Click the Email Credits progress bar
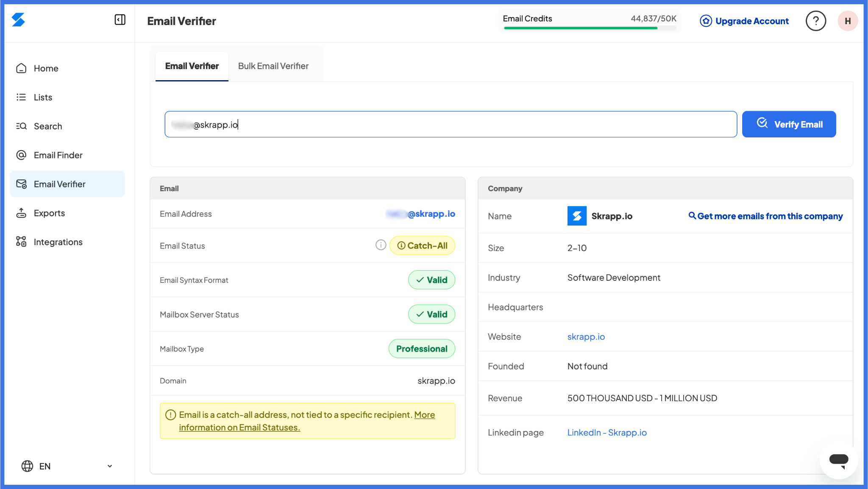Screen dimensions: 868x489 click(590, 28)
